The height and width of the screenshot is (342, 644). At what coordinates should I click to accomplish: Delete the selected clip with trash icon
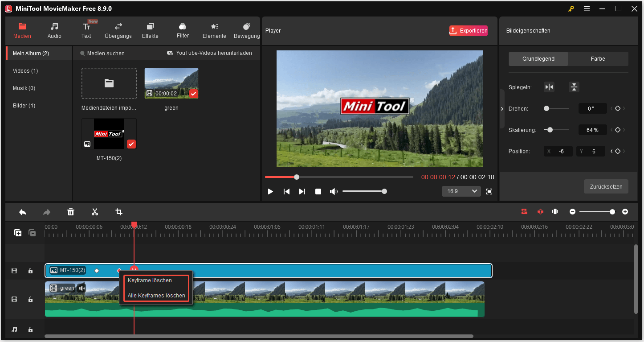click(x=71, y=212)
